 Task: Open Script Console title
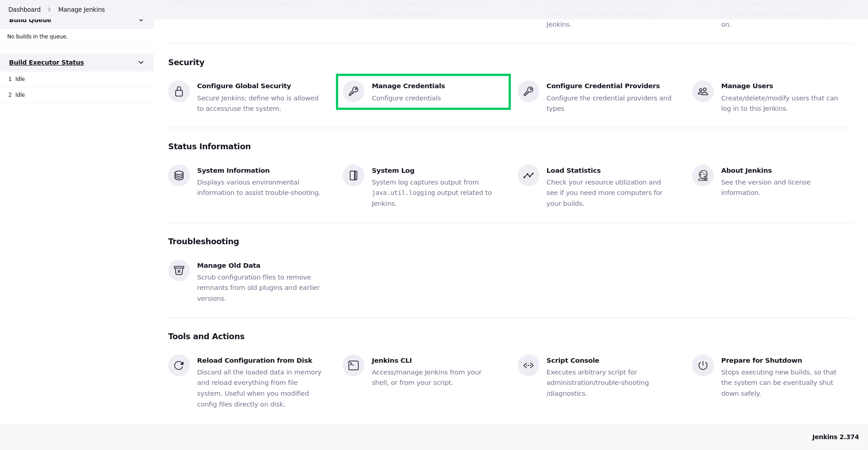coord(573,360)
